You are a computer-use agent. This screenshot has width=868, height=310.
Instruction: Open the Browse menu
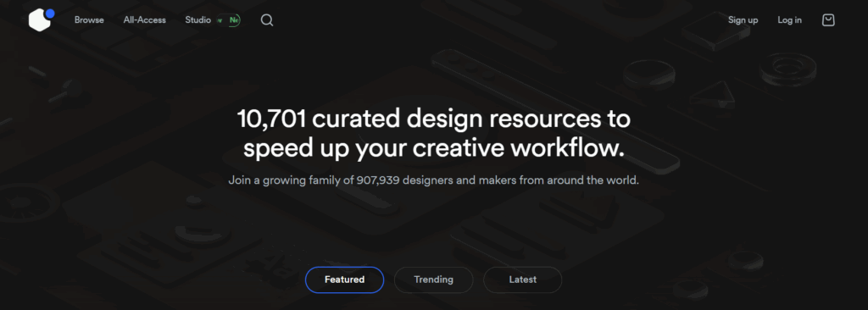click(89, 20)
